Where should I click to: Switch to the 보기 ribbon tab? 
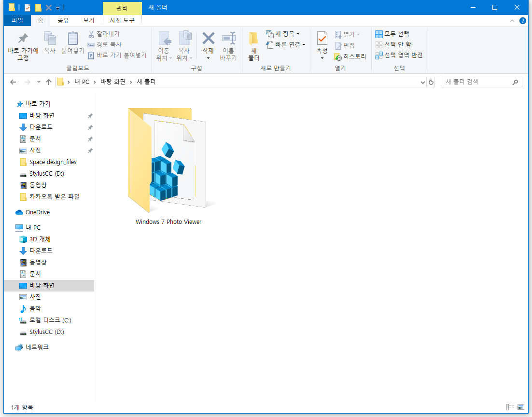point(88,20)
